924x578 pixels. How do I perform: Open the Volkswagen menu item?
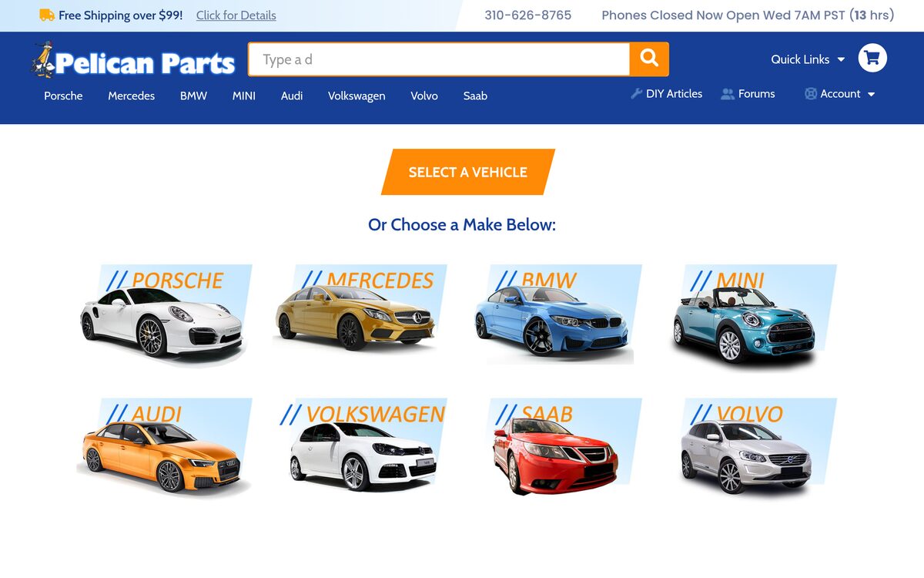point(357,96)
